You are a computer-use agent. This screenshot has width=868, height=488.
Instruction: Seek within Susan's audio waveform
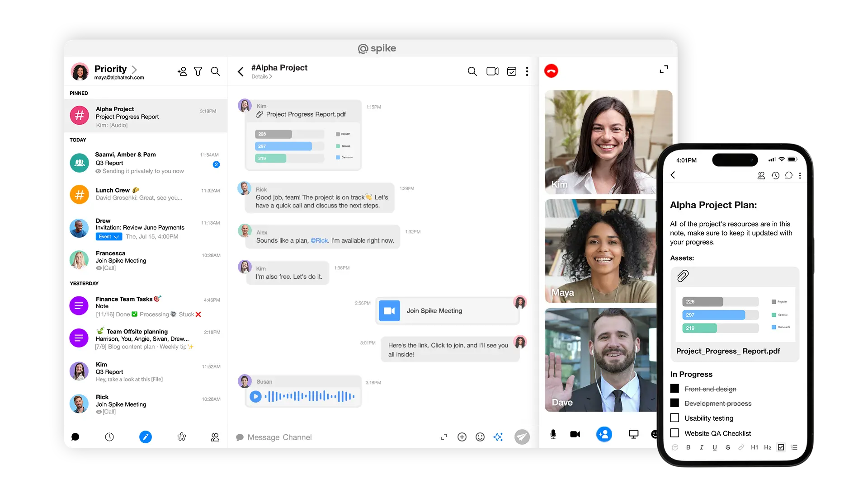click(310, 397)
